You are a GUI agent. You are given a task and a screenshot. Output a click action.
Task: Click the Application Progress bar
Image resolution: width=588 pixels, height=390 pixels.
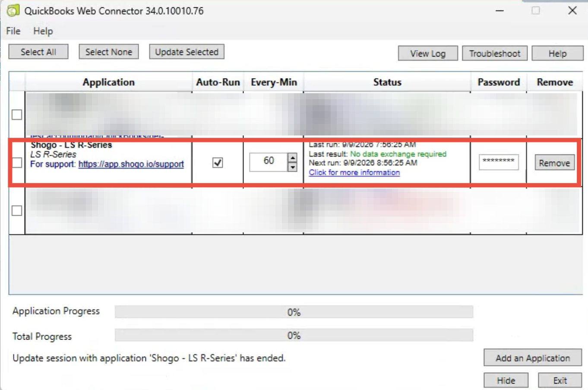pos(294,312)
